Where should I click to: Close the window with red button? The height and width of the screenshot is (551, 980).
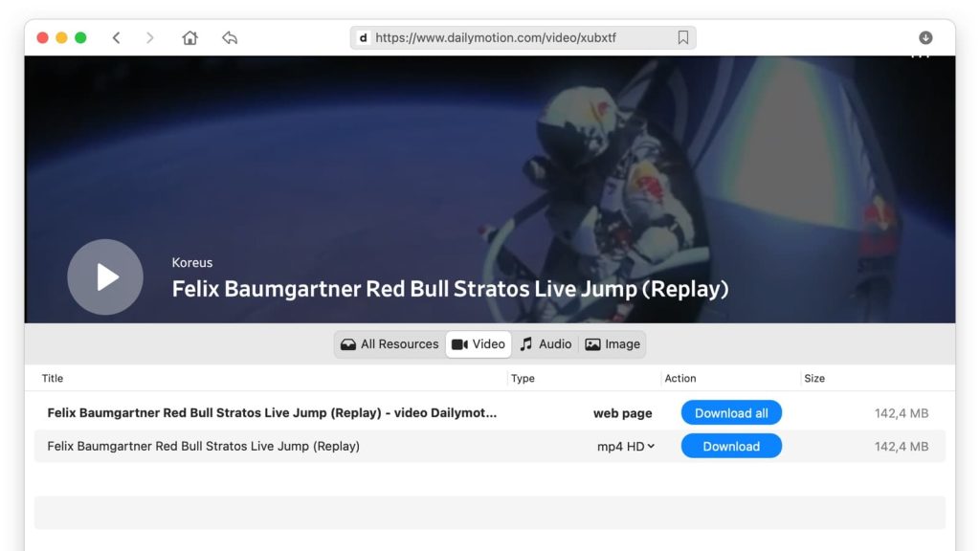42,37
